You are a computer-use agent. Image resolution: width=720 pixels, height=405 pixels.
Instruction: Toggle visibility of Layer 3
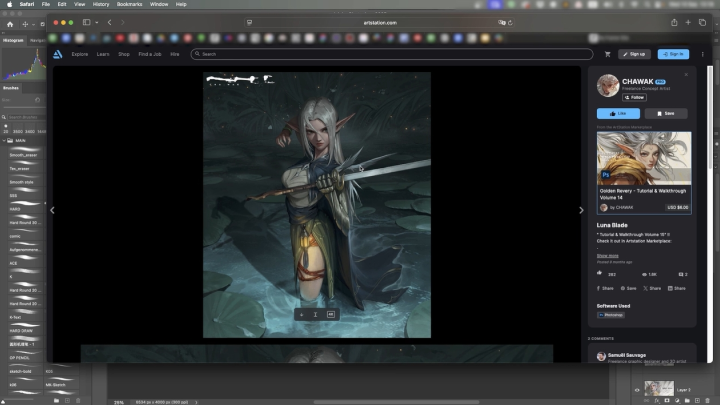click(637, 389)
